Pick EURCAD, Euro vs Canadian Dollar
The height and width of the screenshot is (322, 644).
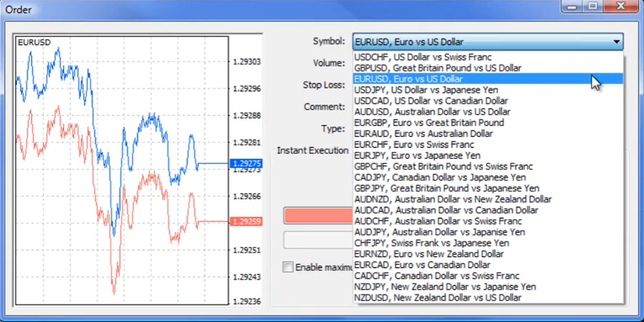click(488, 265)
